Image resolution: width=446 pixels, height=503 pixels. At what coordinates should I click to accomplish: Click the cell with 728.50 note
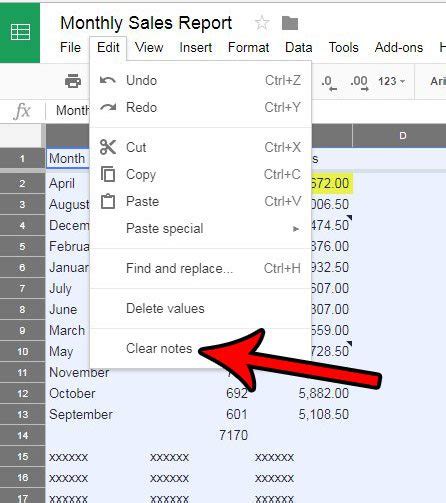tap(332, 352)
